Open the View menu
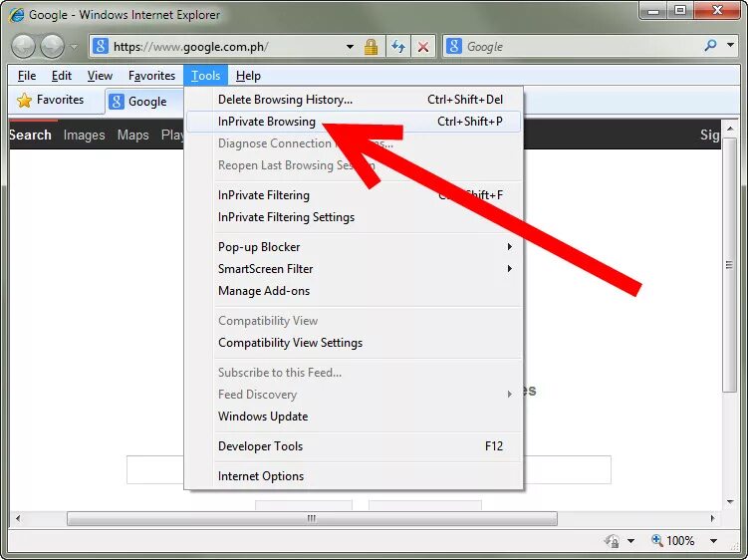The image size is (748, 560). (100, 76)
